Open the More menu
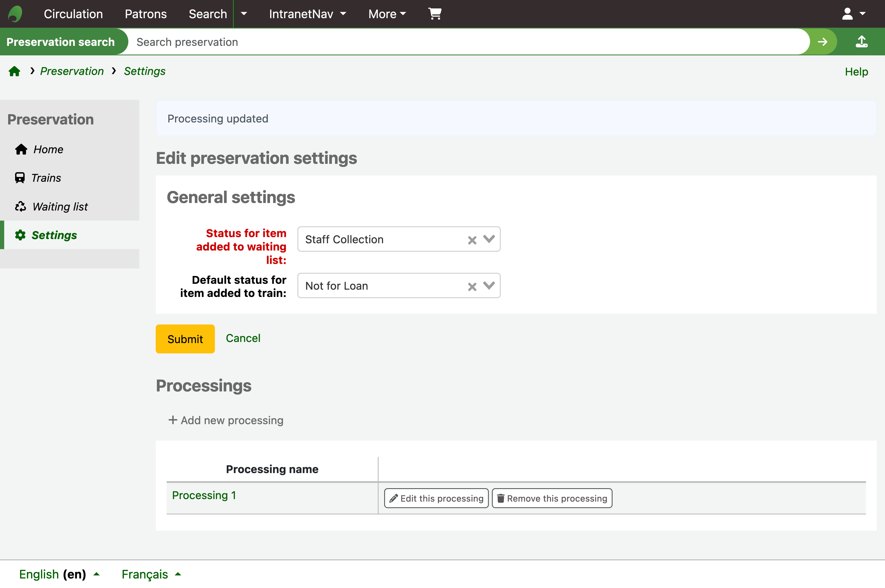This screenshot has width=885, height=588. [387, 14]
